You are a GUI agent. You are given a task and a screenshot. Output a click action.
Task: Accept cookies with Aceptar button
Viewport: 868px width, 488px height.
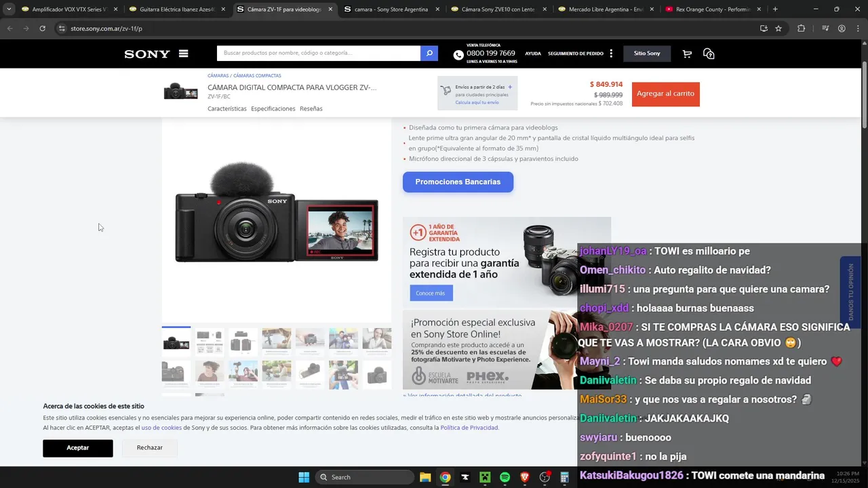[78, 448]
